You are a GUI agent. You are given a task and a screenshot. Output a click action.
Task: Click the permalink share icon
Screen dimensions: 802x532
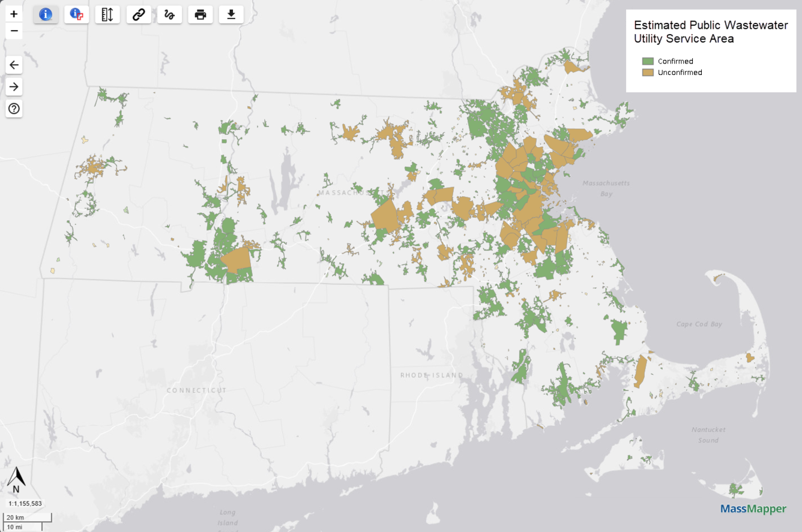138,14
